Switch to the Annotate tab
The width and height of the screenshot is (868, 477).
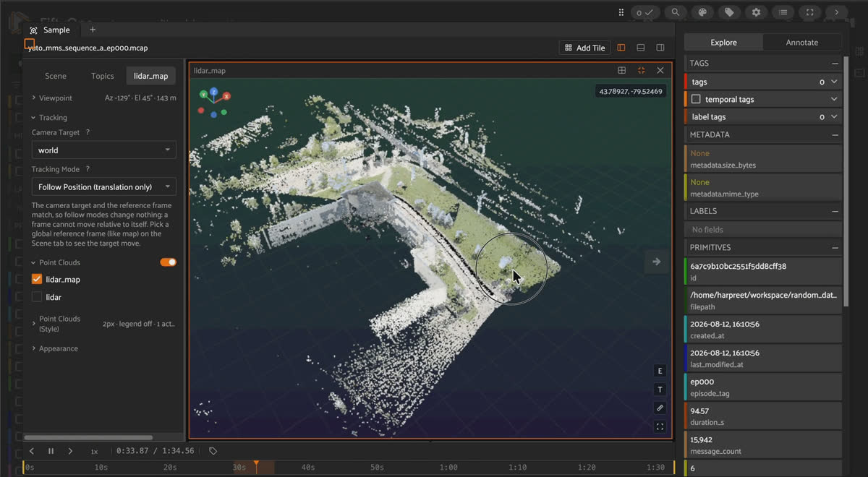802,43
